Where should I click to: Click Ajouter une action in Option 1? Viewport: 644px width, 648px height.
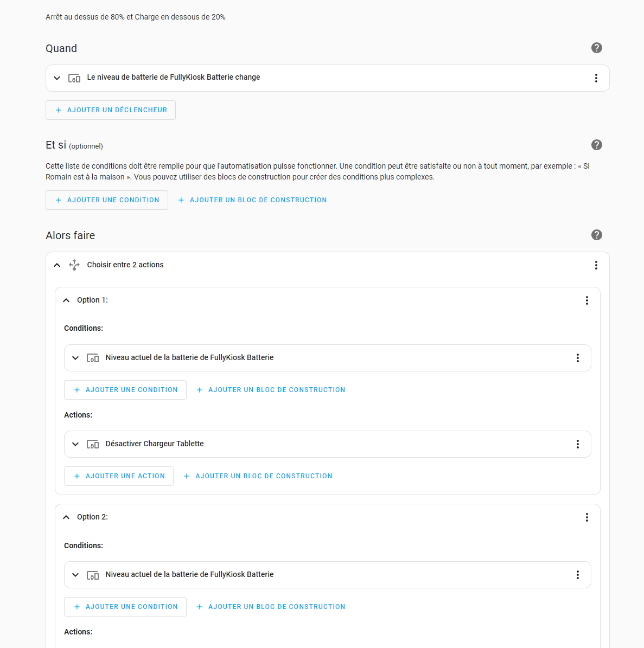pyautogui.click(x=119, y=476)
